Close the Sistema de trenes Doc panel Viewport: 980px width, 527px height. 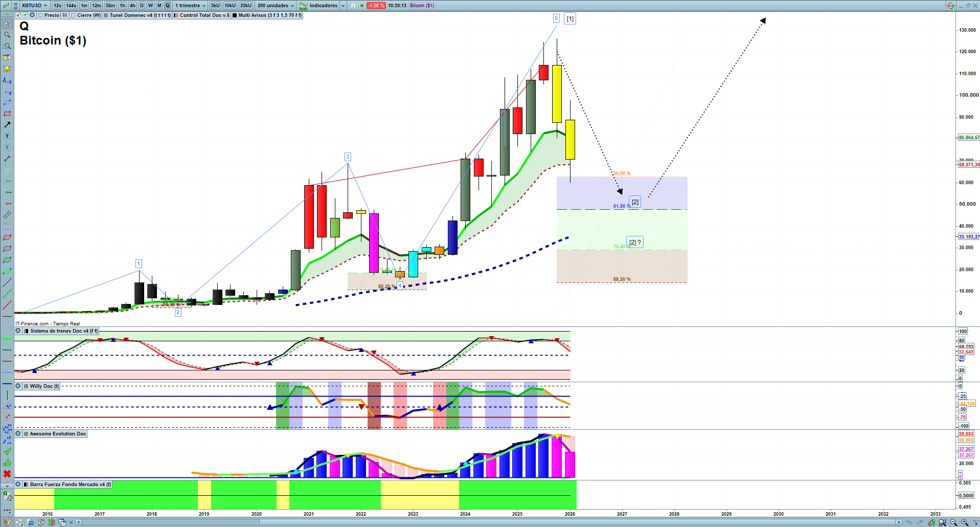18,331
